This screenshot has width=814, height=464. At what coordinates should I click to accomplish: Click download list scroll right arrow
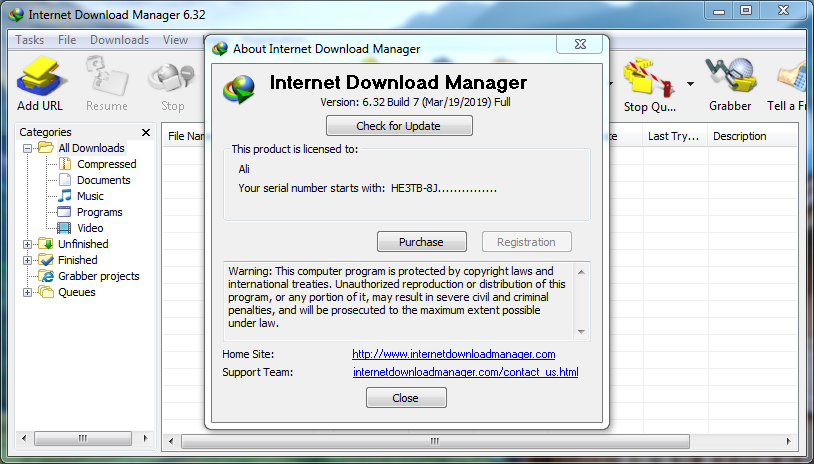[x=788, y=442]
